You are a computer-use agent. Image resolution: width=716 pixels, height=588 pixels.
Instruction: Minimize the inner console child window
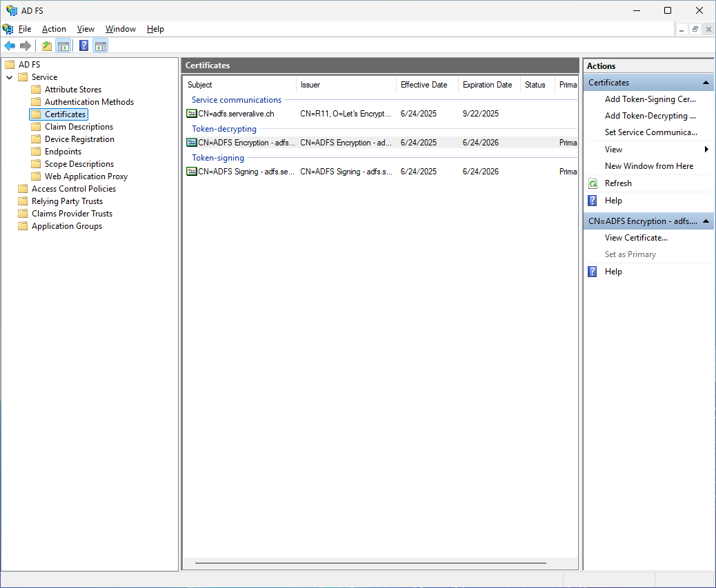[682, 29]
